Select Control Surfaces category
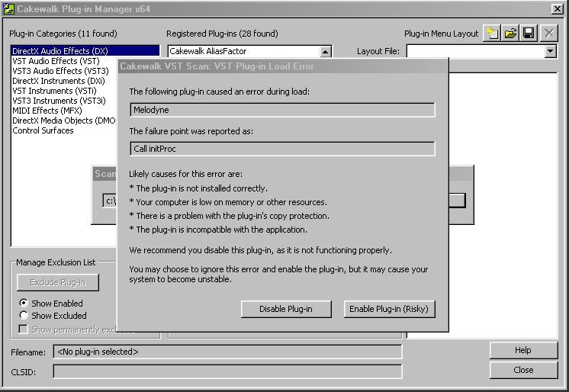This screenshot has height=392, width=569. point(43,130)
